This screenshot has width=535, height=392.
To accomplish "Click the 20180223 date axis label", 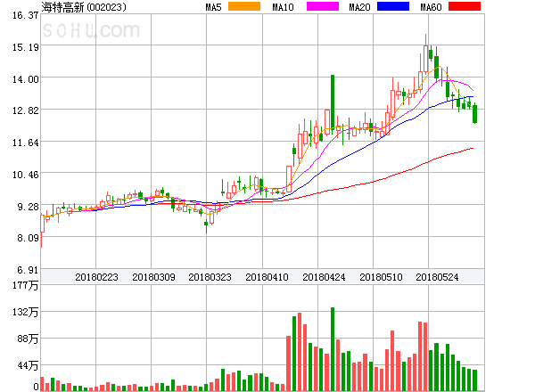I will coord(96,278).
